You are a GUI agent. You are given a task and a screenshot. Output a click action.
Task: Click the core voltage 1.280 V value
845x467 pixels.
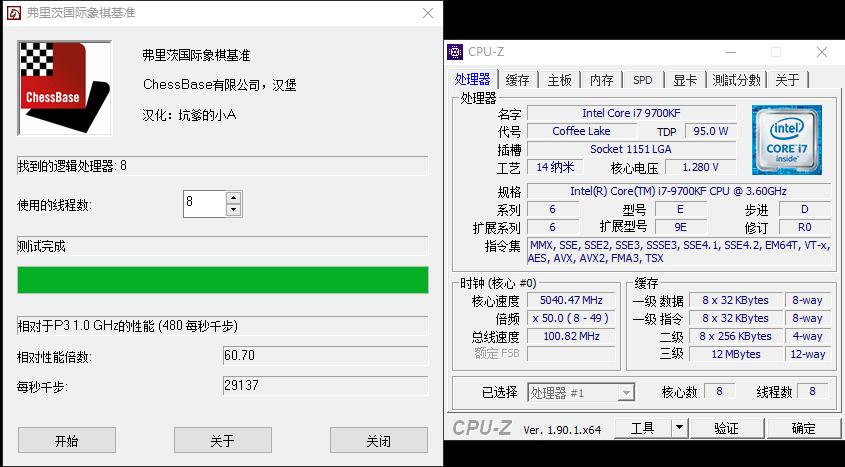(701, 167)
